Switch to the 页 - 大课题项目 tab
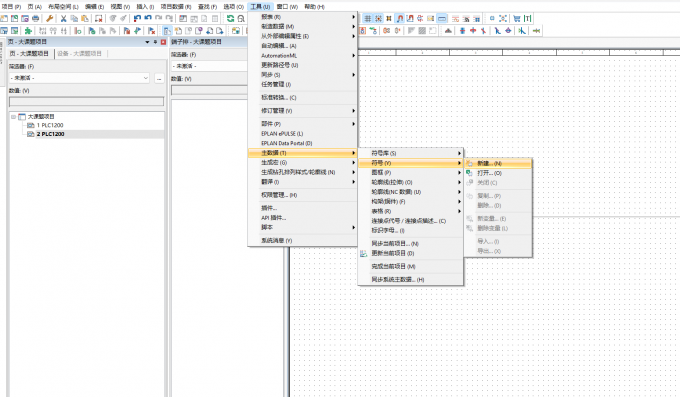680x397 pixels. click(x=29, y=53)
